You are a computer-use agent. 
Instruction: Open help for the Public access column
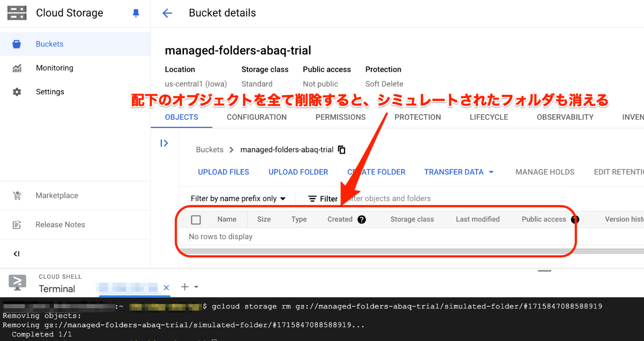[575, 220]
